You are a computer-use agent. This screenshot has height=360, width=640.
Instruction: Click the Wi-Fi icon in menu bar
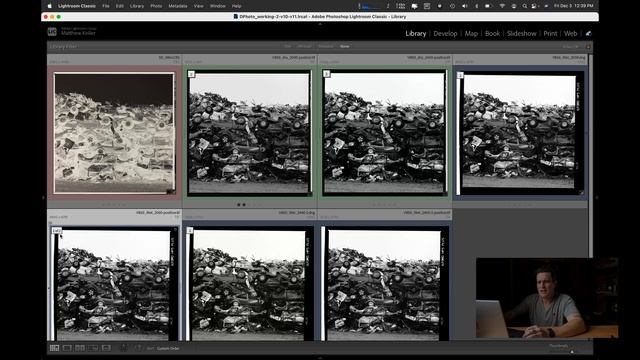coord(502,6)
